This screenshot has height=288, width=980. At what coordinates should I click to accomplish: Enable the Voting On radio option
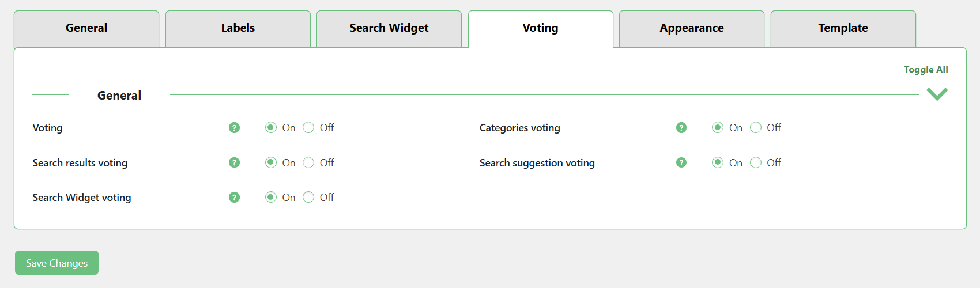(x=271, y=128)
